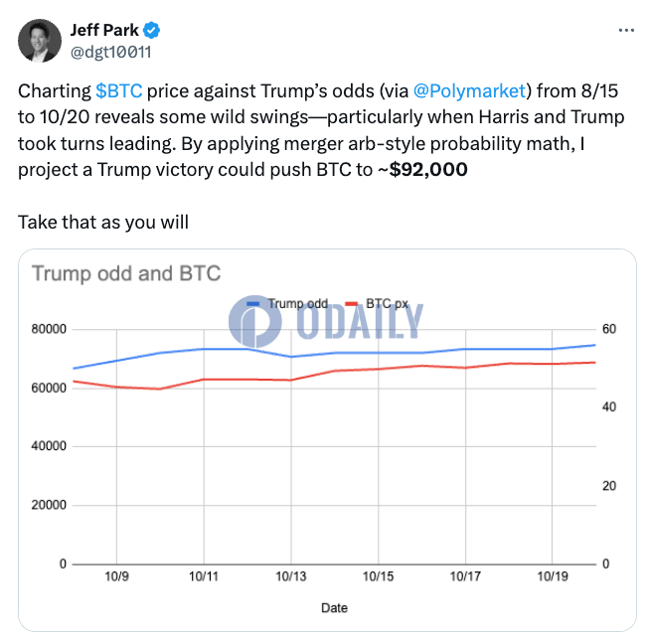Click the 10/19 date axis label
This screenshot has height=644, width=652.
[554, 575]
